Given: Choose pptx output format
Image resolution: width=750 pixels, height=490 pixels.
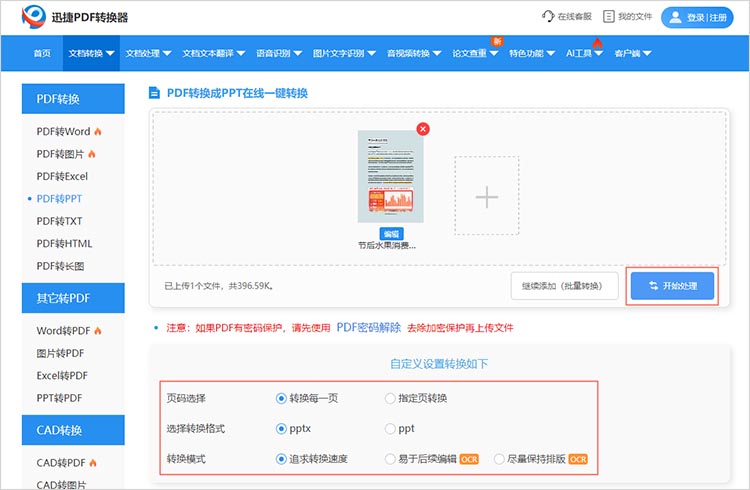Looking at the screenshot, I should coord(281,429).
